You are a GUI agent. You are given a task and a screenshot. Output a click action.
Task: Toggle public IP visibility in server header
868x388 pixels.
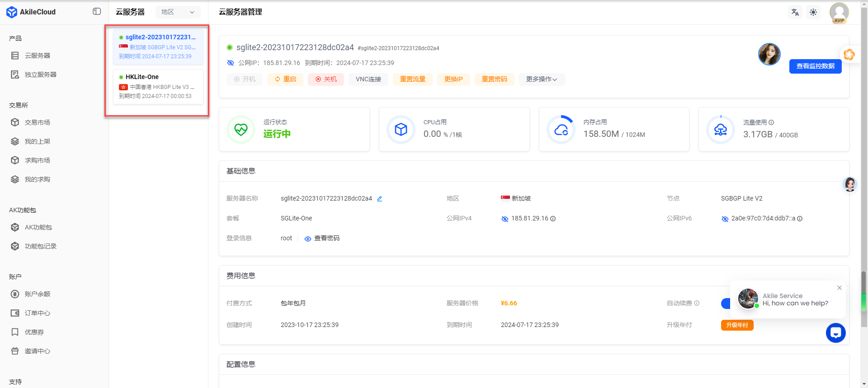pos(231,63)
